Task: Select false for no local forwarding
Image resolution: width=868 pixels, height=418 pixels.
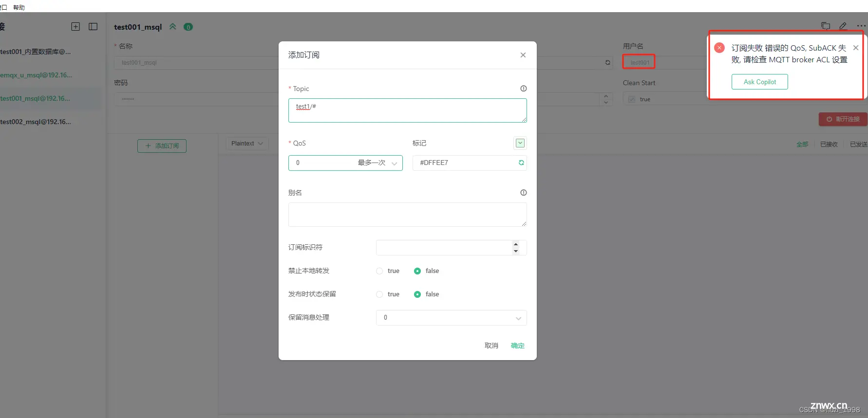Action: pyautogui.click(x=417, y=271)
